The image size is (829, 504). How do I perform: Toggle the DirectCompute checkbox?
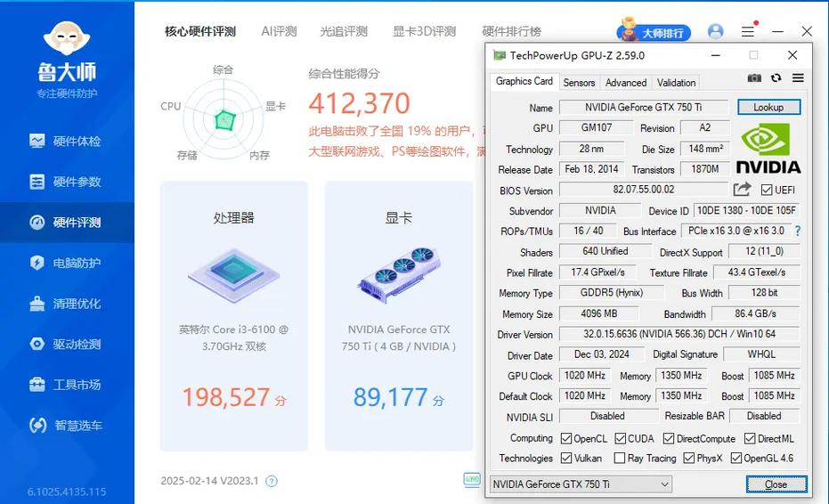[669, 439]
